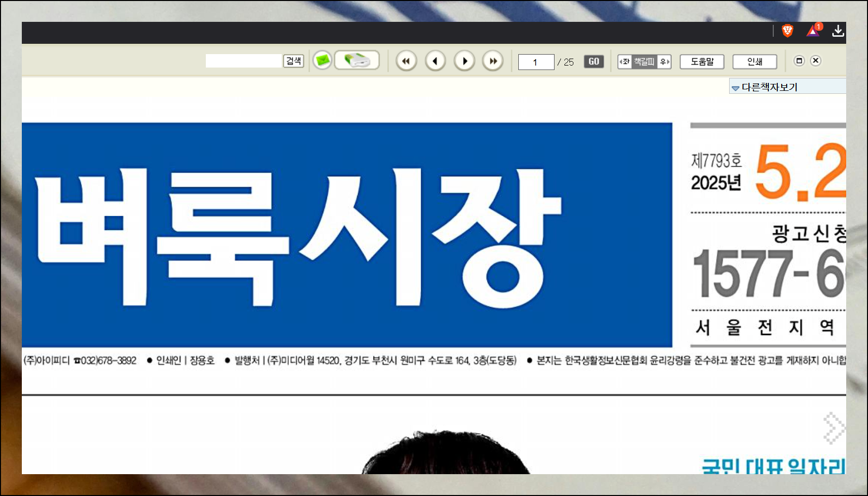Click the viewer maximize square icon
The width and height of the screenshot is (868, 496).
(x=799, y=61)
